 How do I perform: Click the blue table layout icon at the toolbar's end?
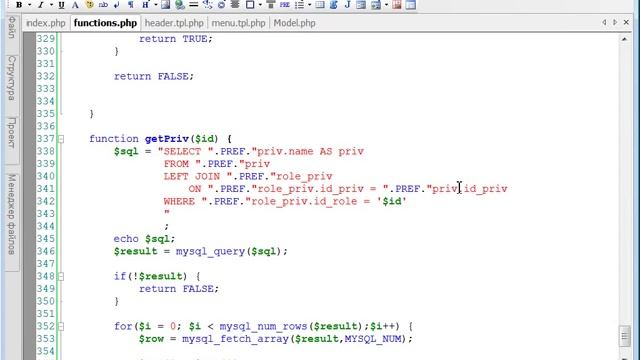[x=411, y=5]
